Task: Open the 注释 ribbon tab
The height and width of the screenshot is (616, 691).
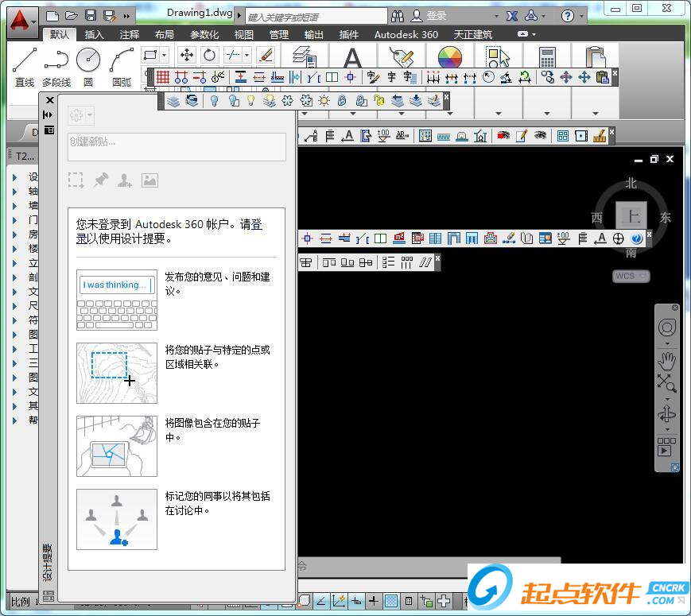Action: tap(129, 34)
